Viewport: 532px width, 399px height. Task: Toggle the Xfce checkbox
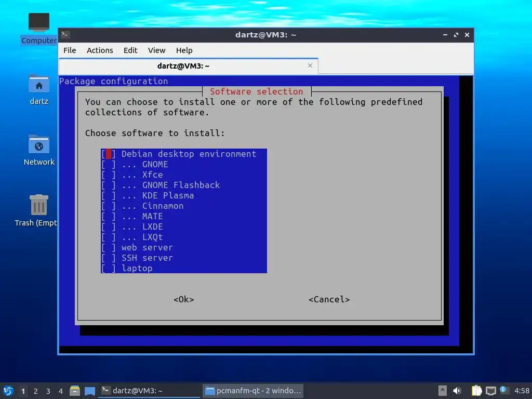(x=109, y=175)
